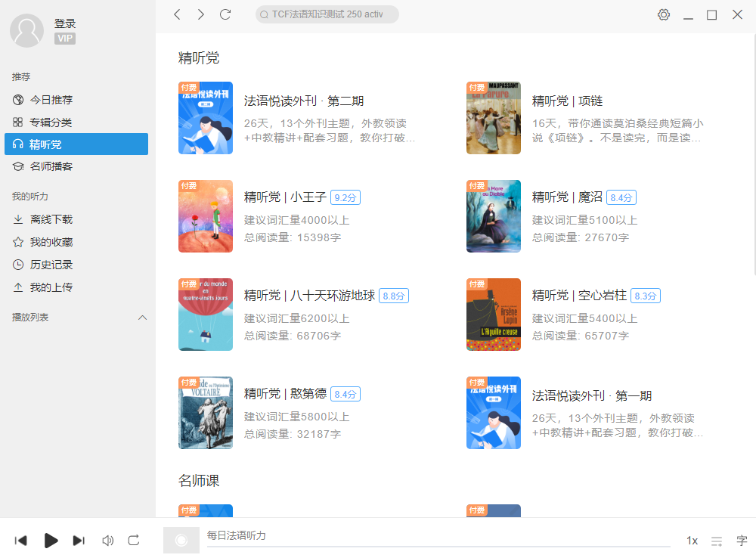
Task: Select 专辑分类 in the sidebar
Action: coord(51,122)
